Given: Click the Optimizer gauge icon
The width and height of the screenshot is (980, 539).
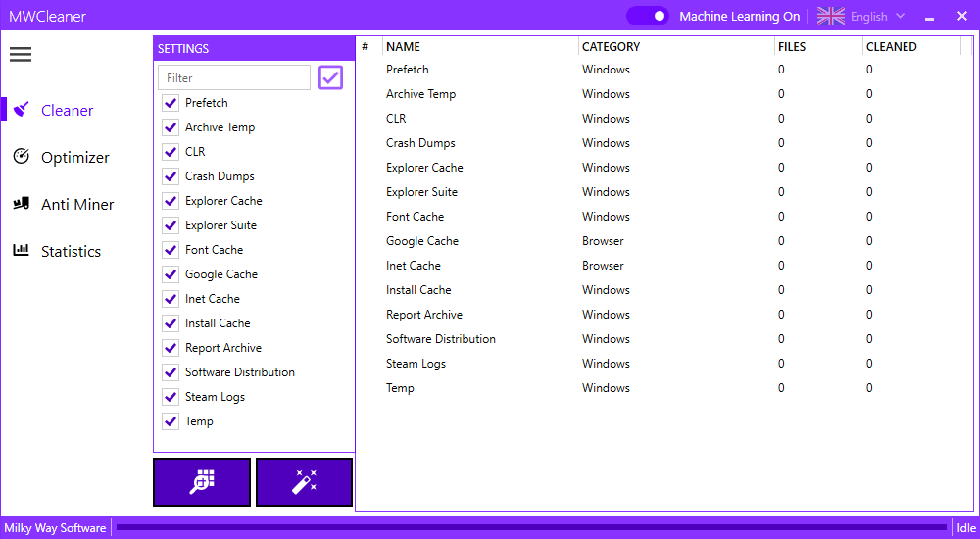Looking at the screenshot, I should pos(22,157).
